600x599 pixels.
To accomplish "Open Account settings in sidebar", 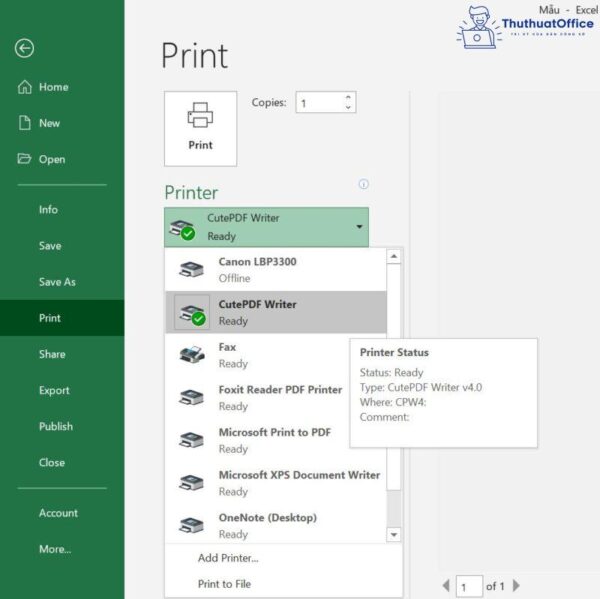I will (58, 513).
